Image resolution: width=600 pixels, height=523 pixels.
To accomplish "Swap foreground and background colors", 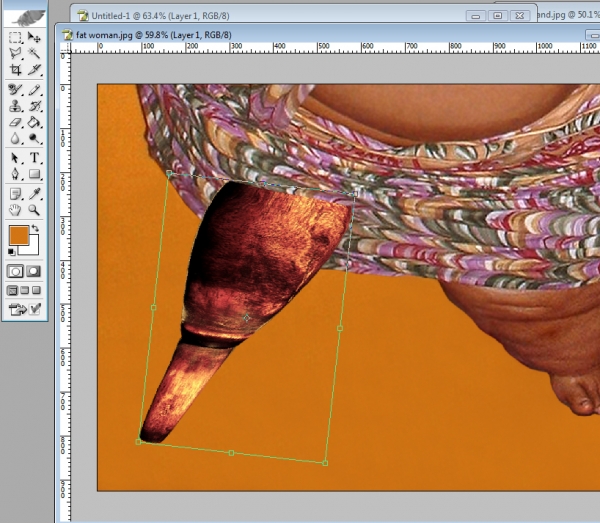I will 35,228.
